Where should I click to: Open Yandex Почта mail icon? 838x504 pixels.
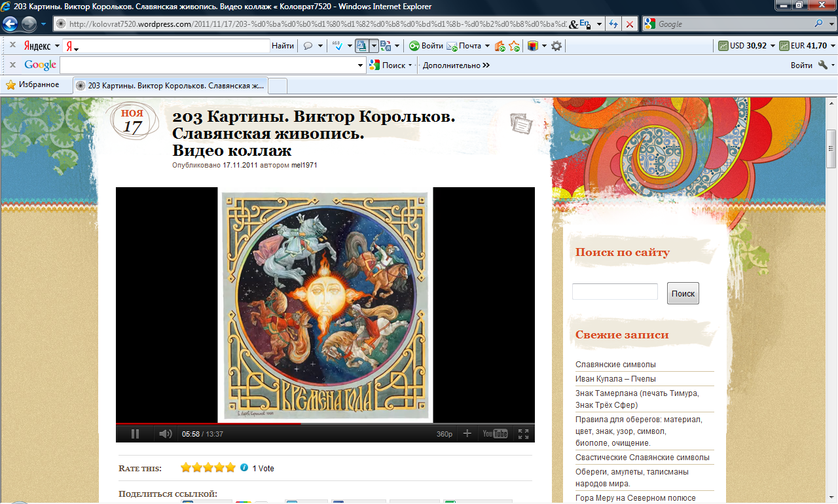pyautogui.click(x=452, y=46)
